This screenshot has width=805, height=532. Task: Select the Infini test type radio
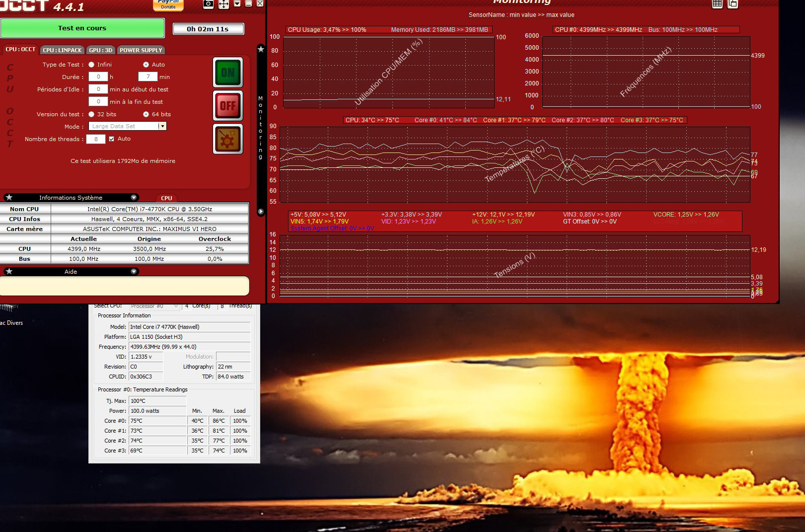91,65
